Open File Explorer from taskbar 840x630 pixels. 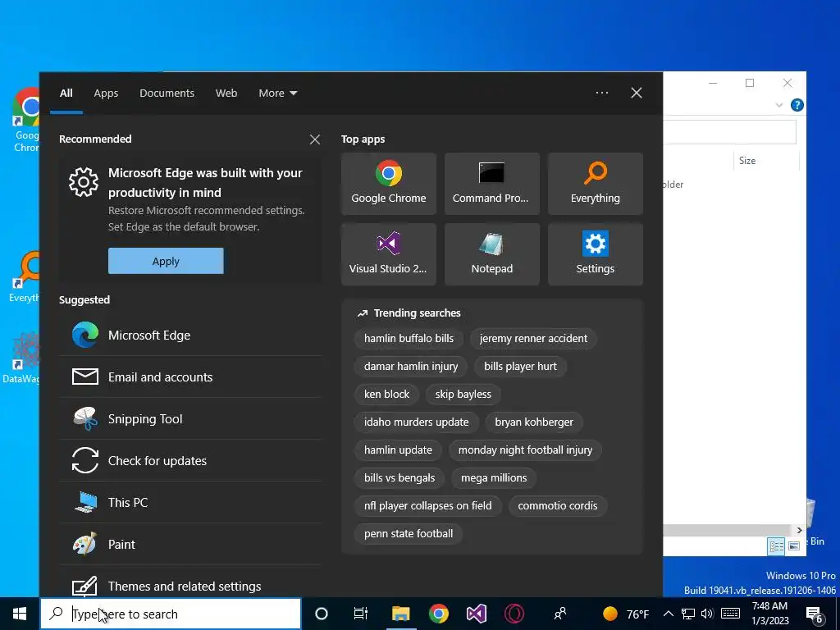[x=400, y=614]
